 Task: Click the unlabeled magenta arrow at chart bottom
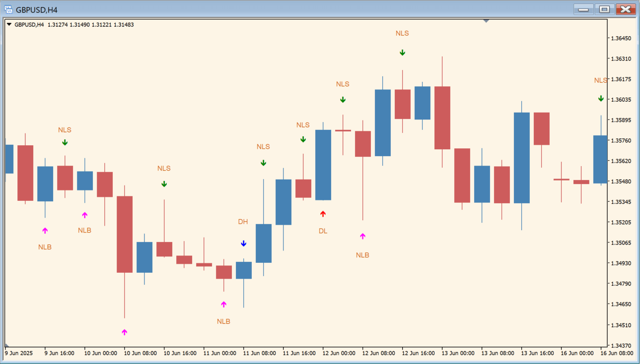click(124, 332)
